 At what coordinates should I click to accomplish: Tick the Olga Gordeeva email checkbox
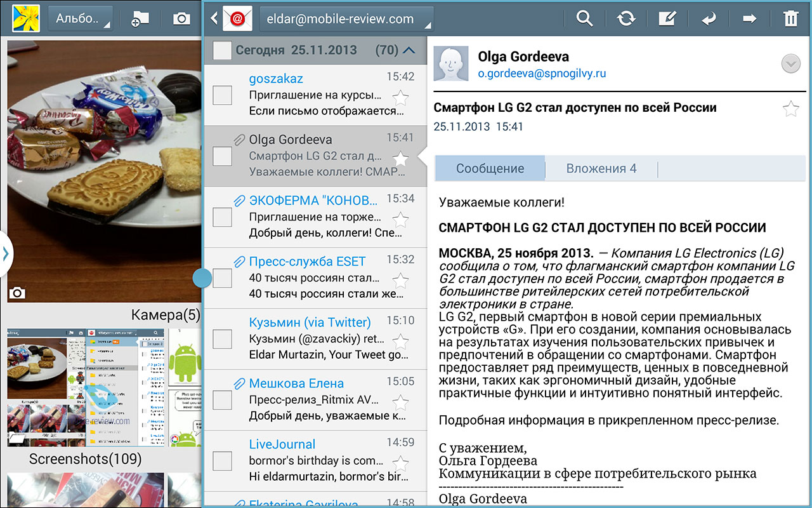coord(222,156)
